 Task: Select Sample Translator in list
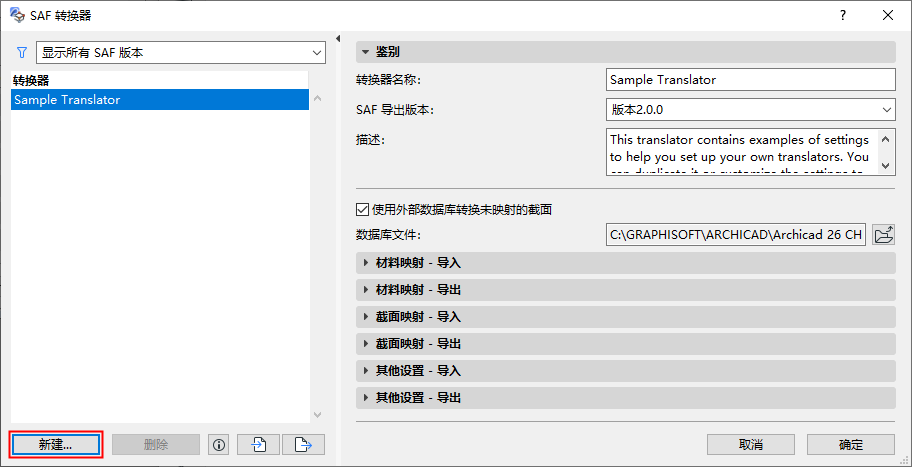pos(160,99)
